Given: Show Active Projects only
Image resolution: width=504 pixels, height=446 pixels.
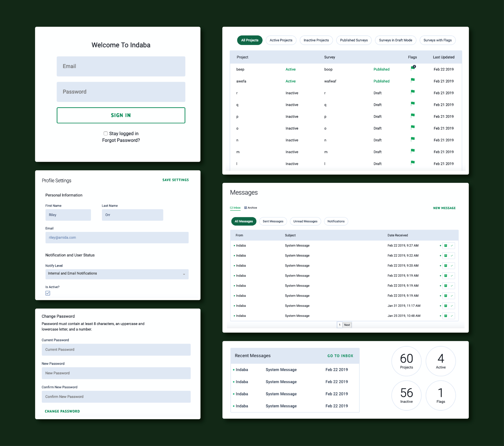Looking at the screenshot, I should click(281, 40).
